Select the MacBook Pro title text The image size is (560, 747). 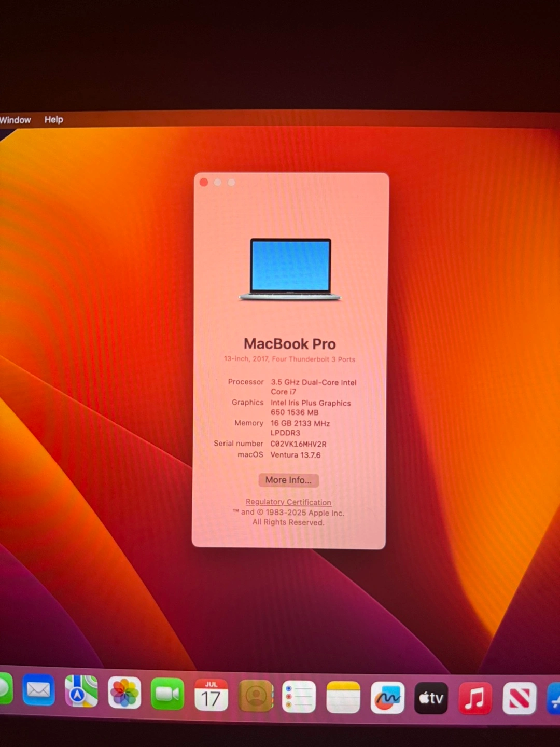click(x=290, y=344)
